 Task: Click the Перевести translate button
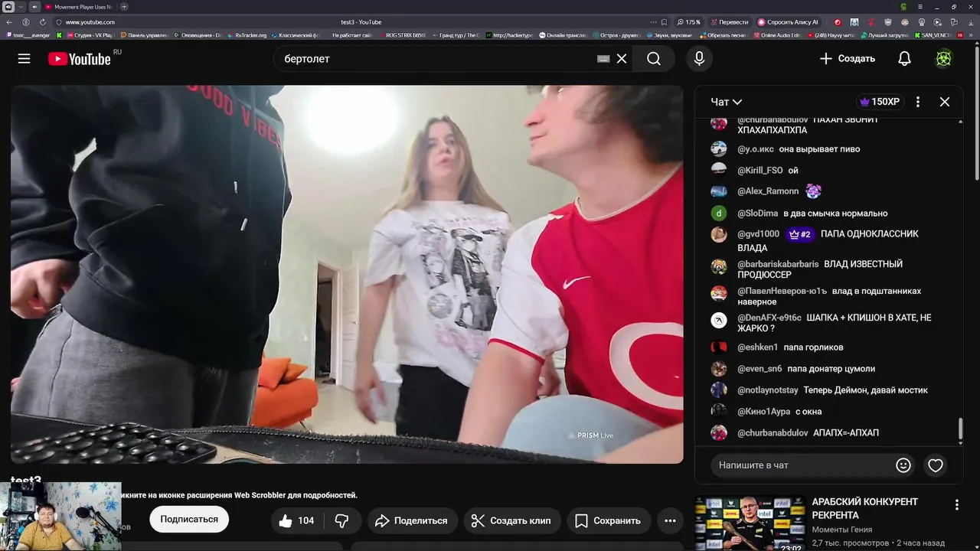730,22
